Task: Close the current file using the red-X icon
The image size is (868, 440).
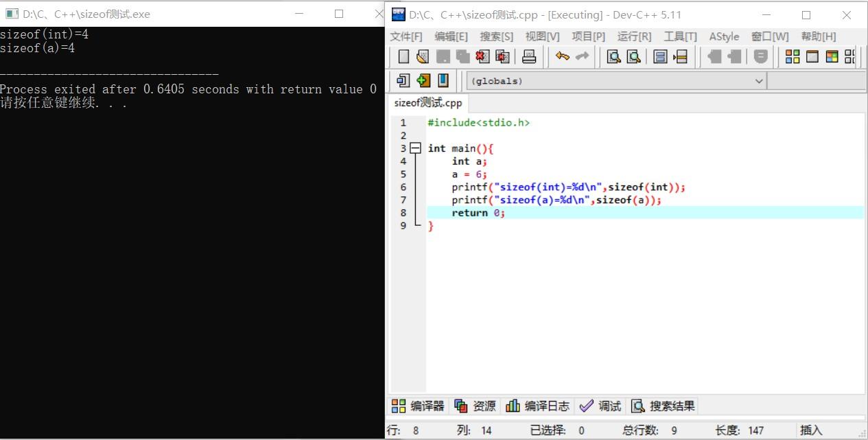Action: pyautogui.click(x=482, y=57)
